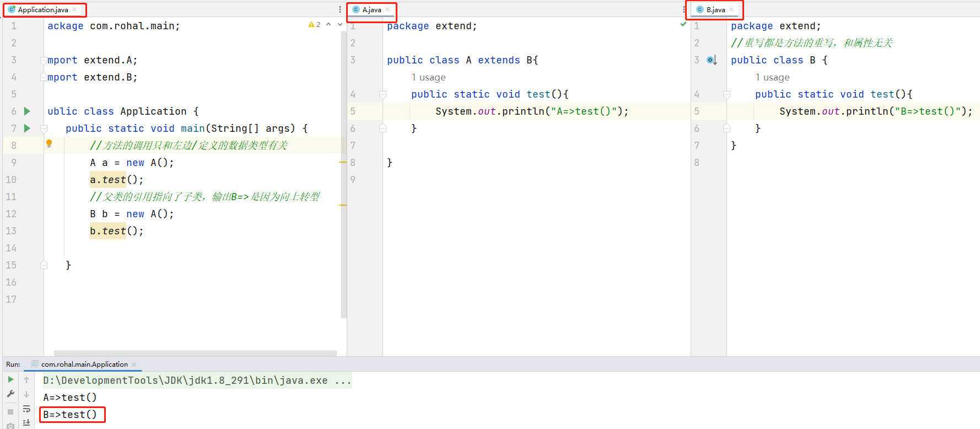Open run configuration wrench in Run panel
Screen dimensions: 980x429
click(x=10, y=394)
